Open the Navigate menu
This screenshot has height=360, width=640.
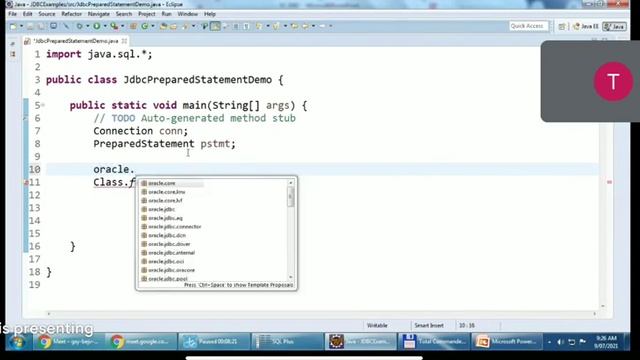(98, 14)
